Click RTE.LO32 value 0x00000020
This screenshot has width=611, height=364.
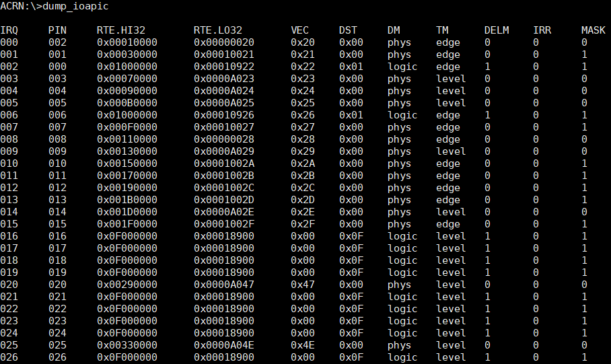click(224, 42)
